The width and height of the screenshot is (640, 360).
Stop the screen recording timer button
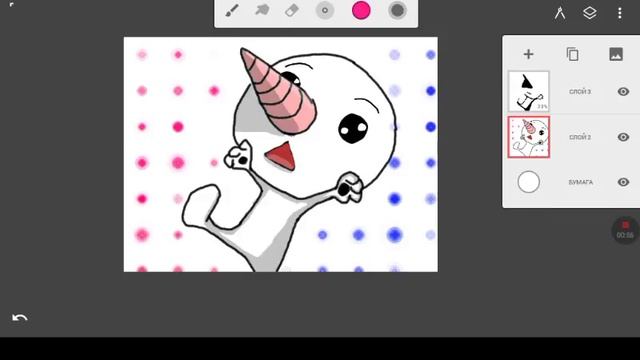pyautogui.click(x=625, y=231)
